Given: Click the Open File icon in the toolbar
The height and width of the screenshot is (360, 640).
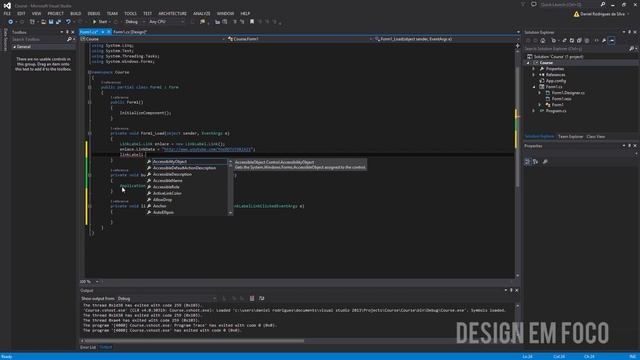Looking at the screenshot, I should click(43, 22).
